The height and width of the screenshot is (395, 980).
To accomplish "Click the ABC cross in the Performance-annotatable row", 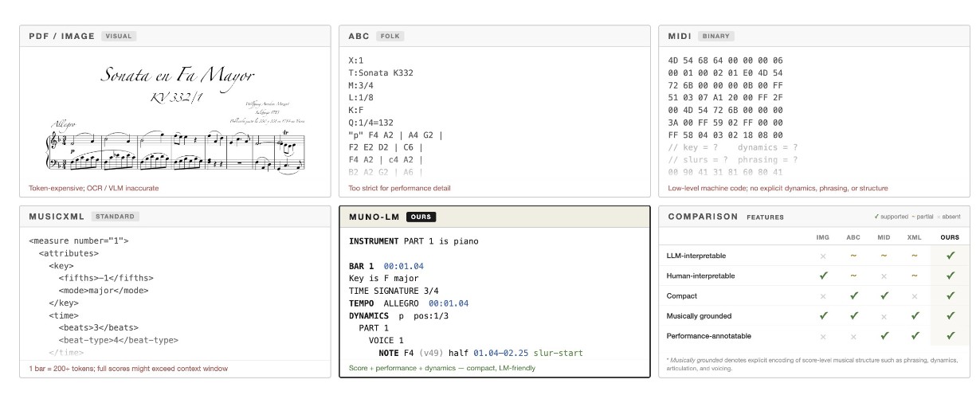I will point(853,336).
